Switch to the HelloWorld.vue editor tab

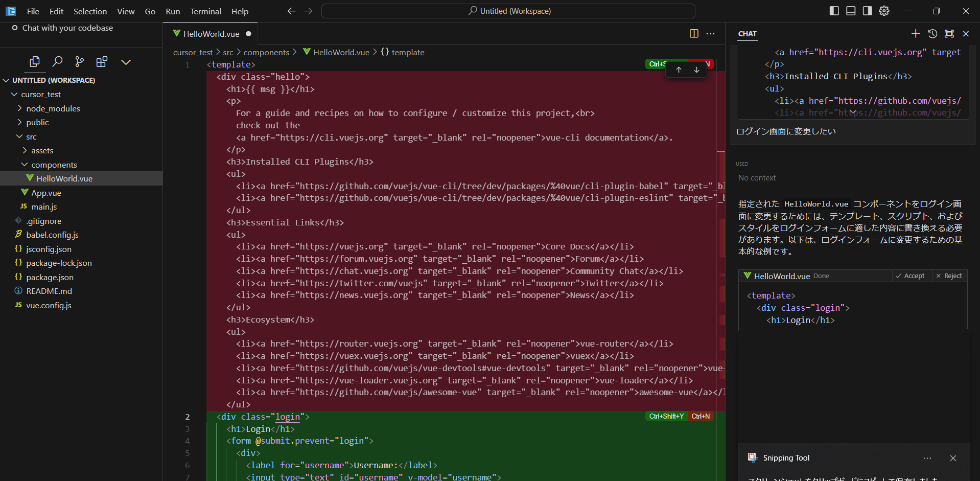211,34
